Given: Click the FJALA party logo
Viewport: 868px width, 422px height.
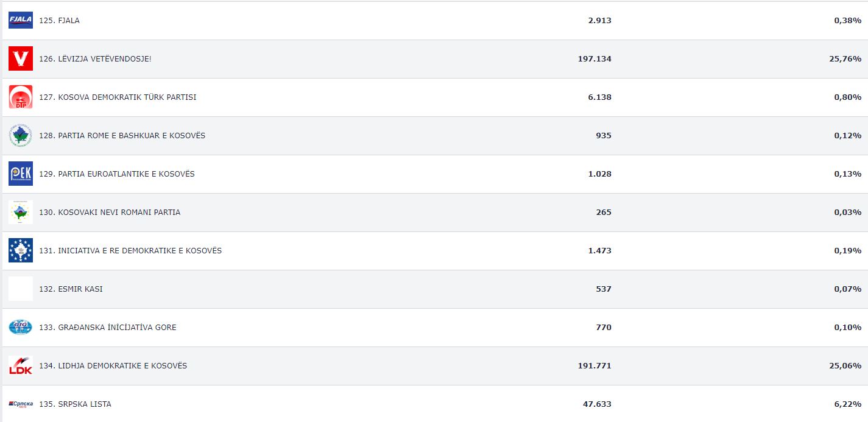Looking at the screenshot, I should click(21, 20).
